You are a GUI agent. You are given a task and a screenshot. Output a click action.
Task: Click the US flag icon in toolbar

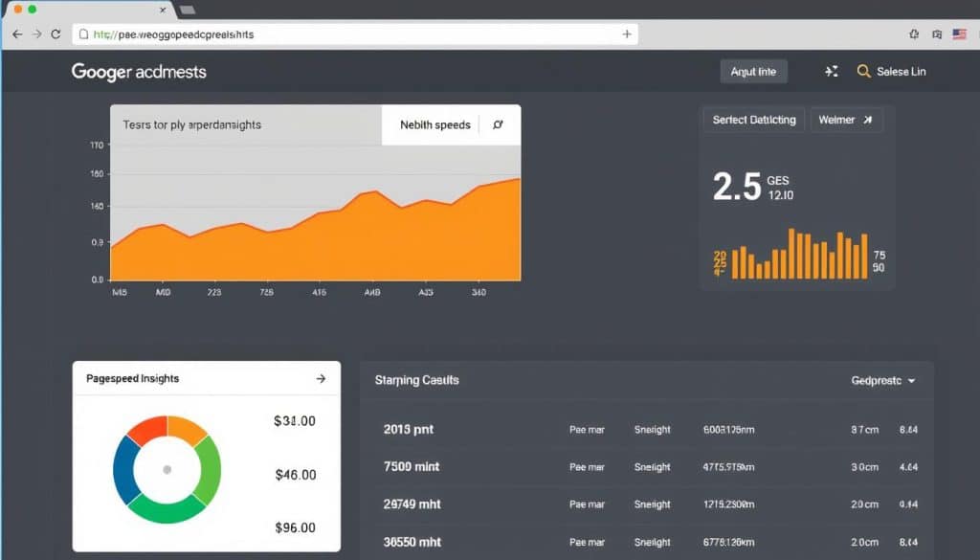coord(959,34)
